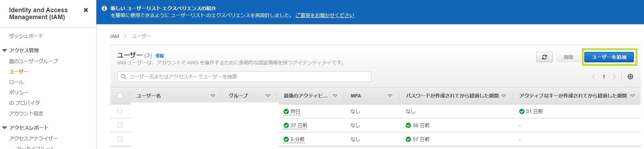Image resolution: width=644 pixels, height=149 pixels.
Task: Select ユーザー in sidebar
Action: [19, 71]
